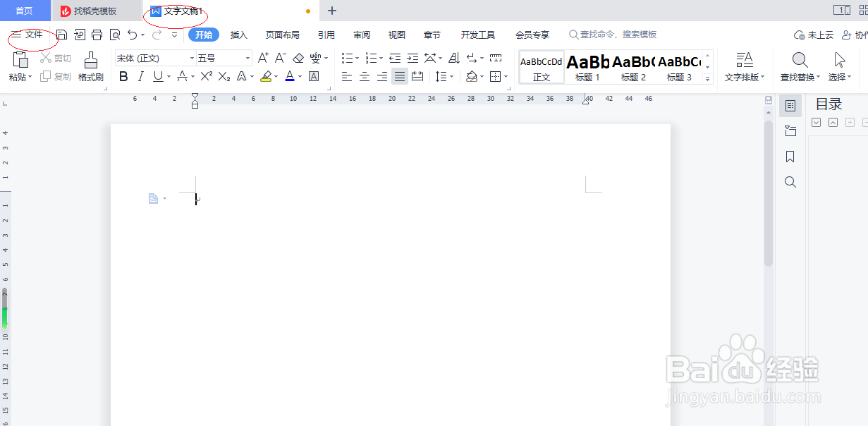Viewport: 868px width, 426px height.
Task: Open the font size dropdown showing 五号
Action: [x=219, y=58]
